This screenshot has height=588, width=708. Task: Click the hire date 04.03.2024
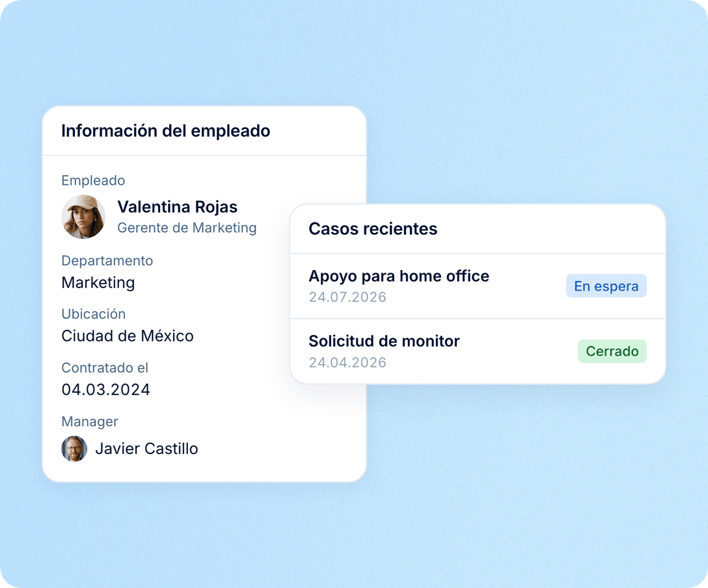[x=105, y=390]
